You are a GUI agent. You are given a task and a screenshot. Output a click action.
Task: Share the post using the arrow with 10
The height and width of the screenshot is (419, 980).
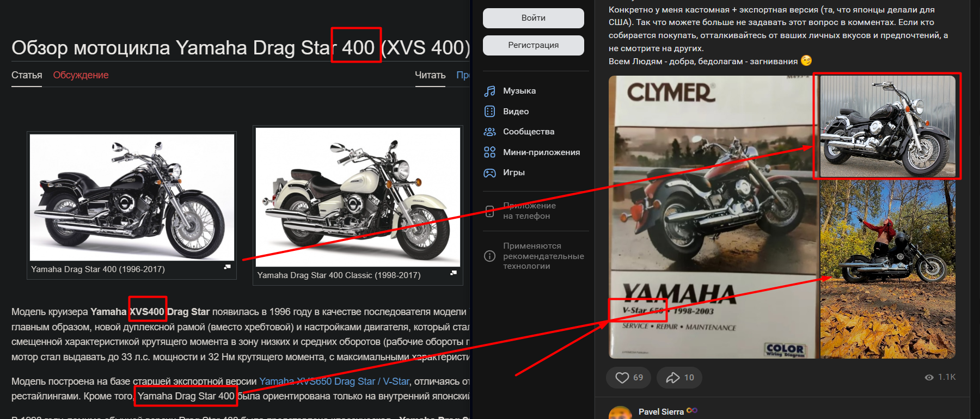point(679,378)
